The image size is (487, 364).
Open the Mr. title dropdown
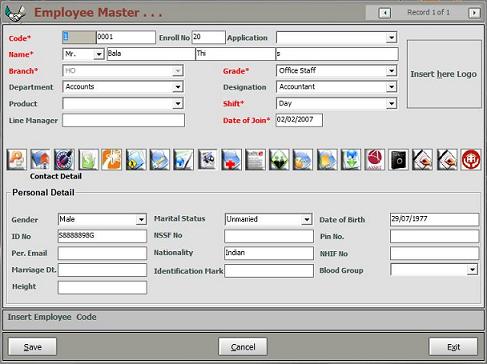[x=99, y=54]
